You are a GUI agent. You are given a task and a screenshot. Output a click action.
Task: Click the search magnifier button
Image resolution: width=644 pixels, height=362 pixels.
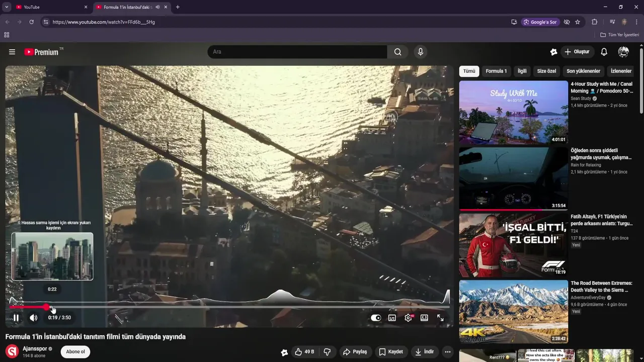point(398,52)
